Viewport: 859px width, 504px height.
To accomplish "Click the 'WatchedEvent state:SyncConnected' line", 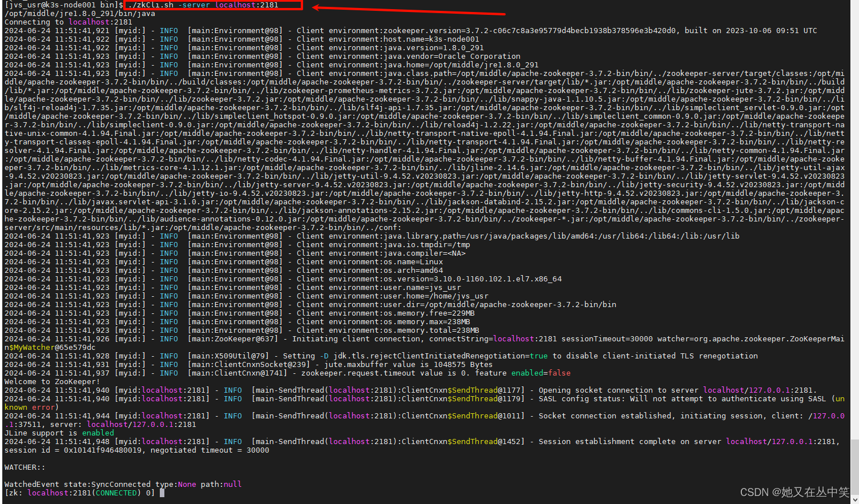I will tap(123, 484).
